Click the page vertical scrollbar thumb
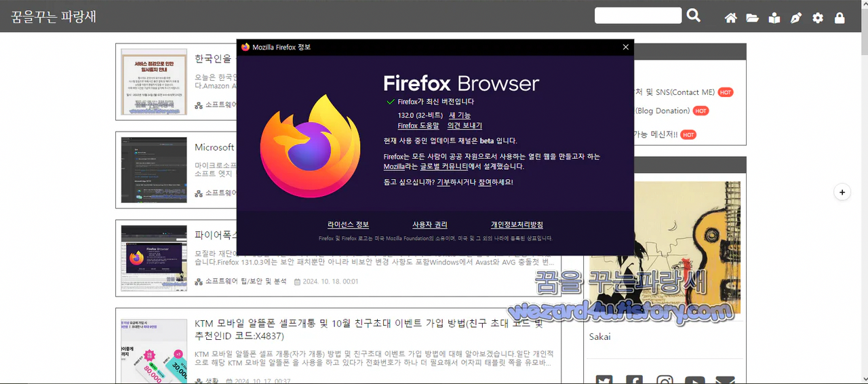868x384 pixels. tap(864, 33)
